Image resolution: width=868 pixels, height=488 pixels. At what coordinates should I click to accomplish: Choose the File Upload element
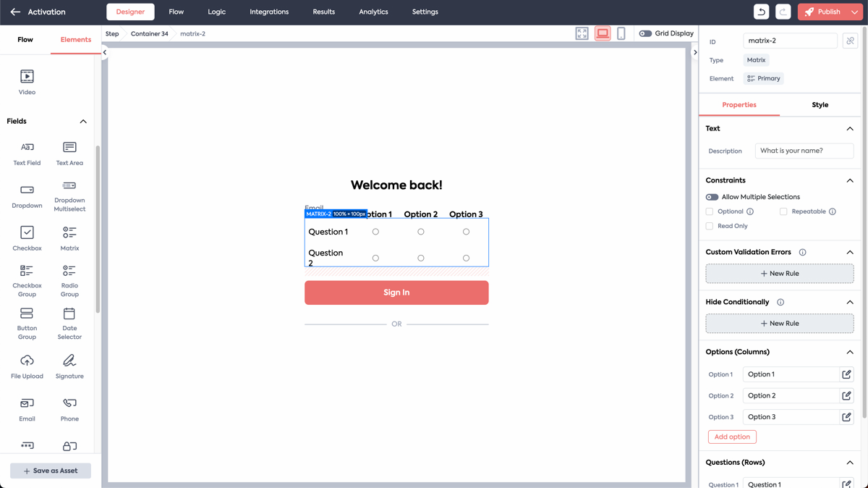click(x=27, y=366)
